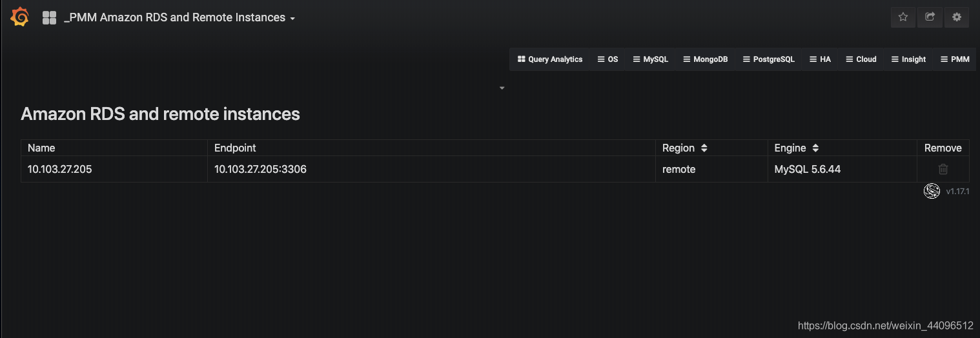Sort table by Region column
The image size is (980, 338).
[x=704, y=148]
